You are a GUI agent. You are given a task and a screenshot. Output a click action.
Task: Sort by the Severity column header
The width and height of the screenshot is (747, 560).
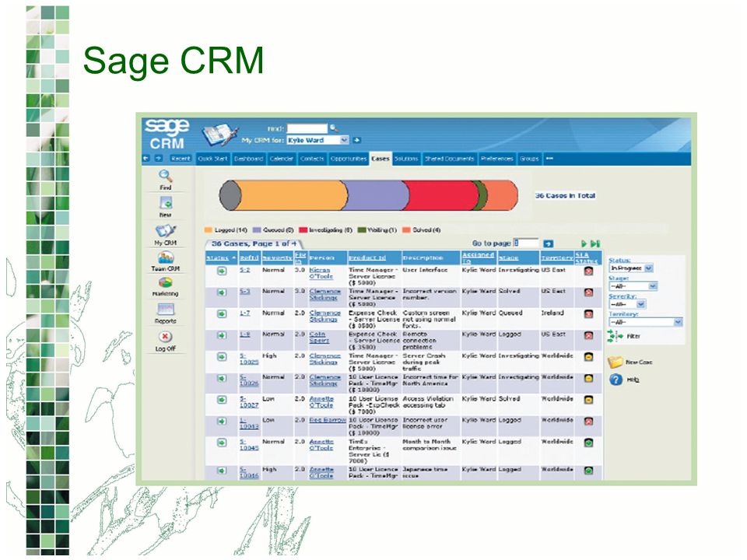(x=277, y=257)
